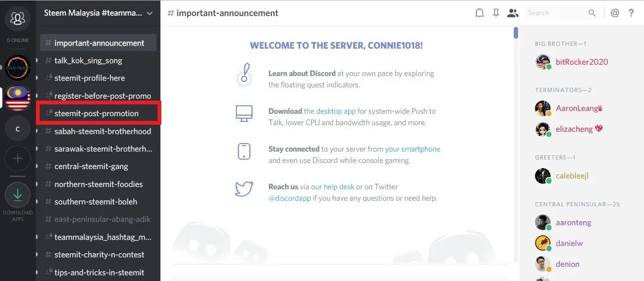This screenshot has width=644, height=281.
Task: Open the register-before-post-promo channel
Action: point(99,96)
